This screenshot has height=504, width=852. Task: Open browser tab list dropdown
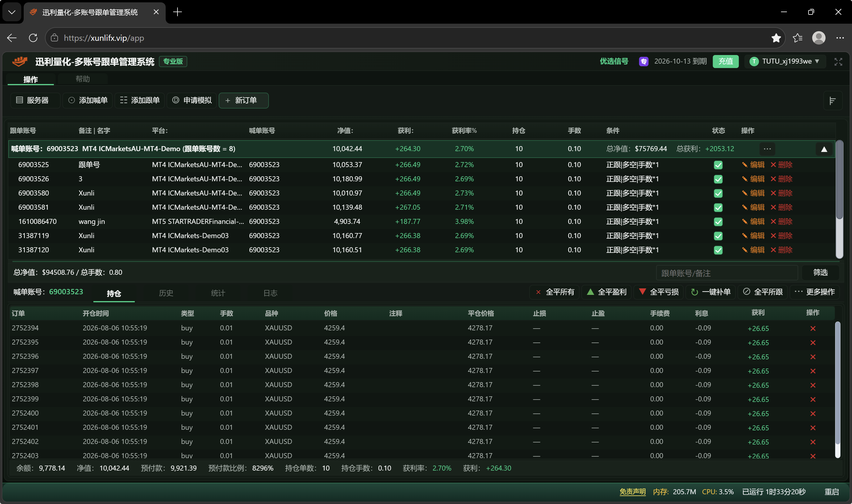click(12, 12)
